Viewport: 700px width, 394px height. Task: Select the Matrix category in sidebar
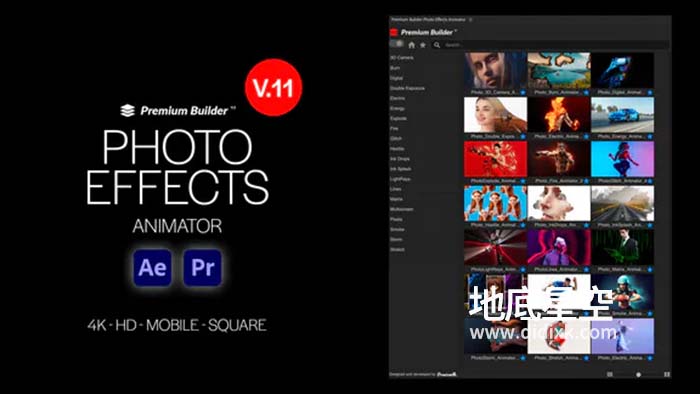(x=396, y=199)
